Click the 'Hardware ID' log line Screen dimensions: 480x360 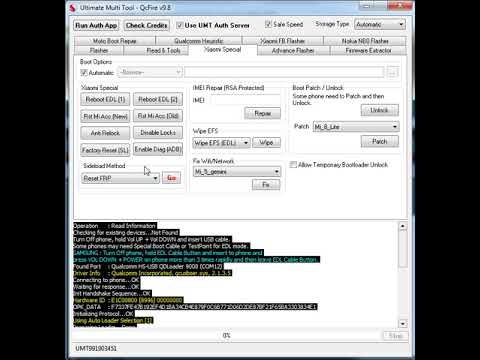click(128, 300)
